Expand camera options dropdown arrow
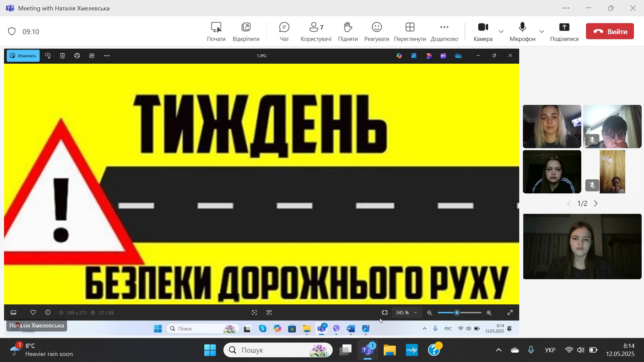This screenshot has width=644, height=362. (501, 32)
